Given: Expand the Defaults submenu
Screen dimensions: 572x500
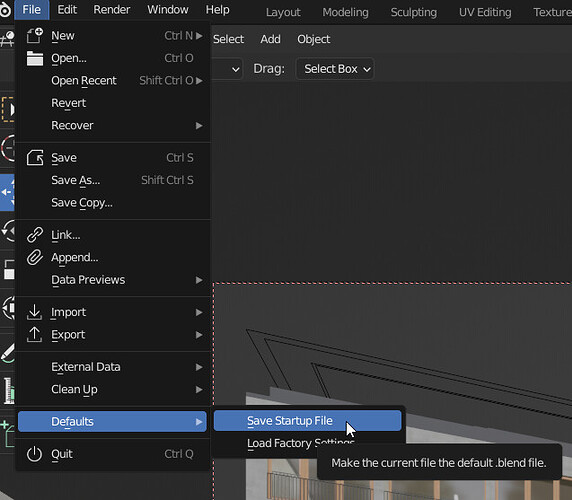Looking at the screenshot, I should pos(112,422).
